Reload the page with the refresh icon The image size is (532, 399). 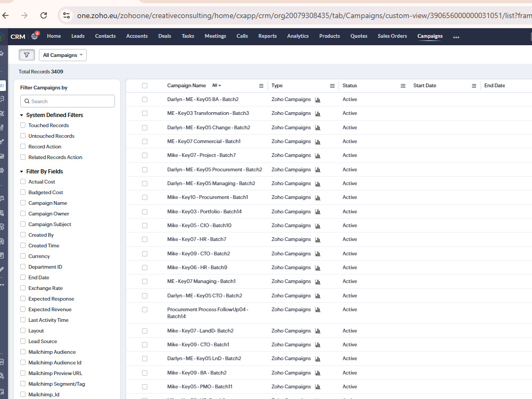(x=44, y=15)
